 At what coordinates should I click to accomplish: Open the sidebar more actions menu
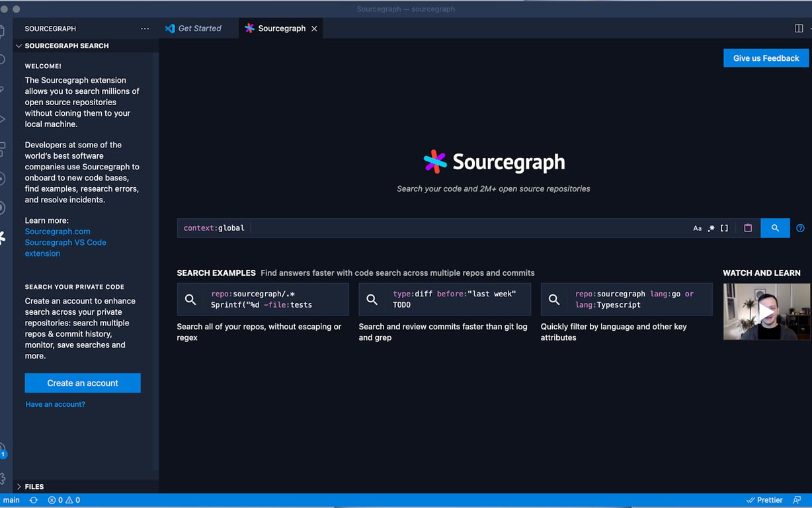[145, 28]
